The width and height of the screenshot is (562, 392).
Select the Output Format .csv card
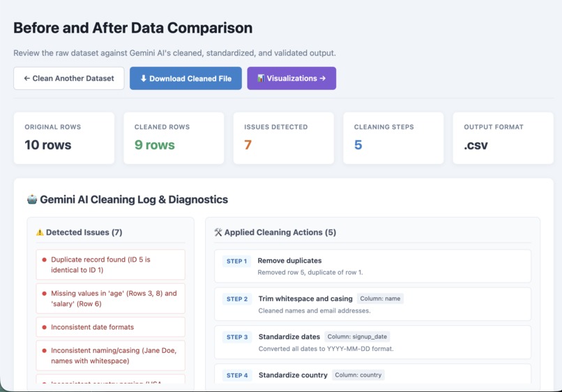503,138
